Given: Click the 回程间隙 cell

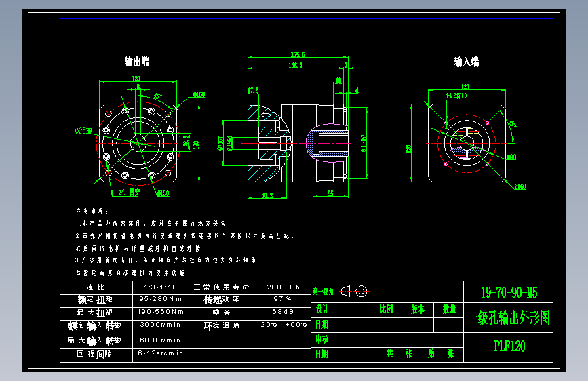Looking at the screenshot, I should (x=96, y=355).
